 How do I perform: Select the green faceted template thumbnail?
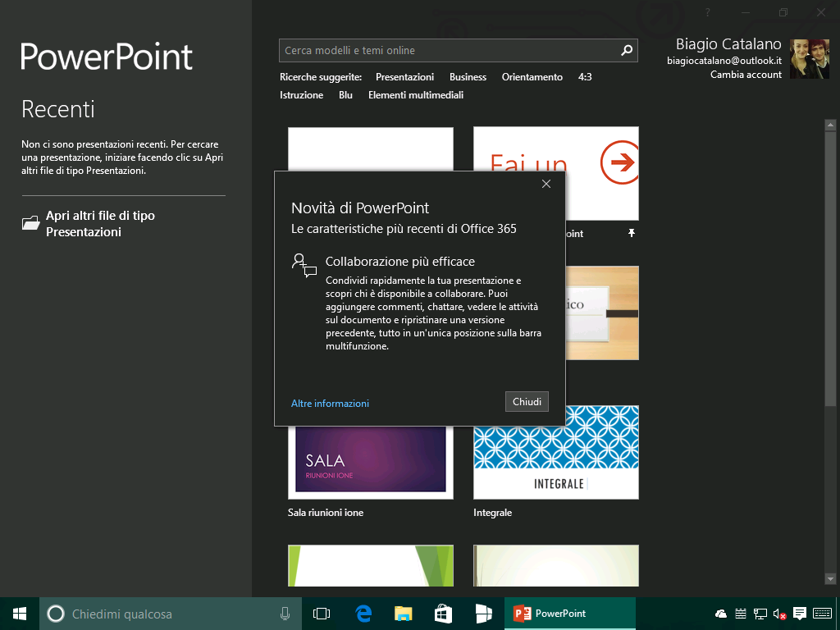pyautogui.click(x=370, y=566)
